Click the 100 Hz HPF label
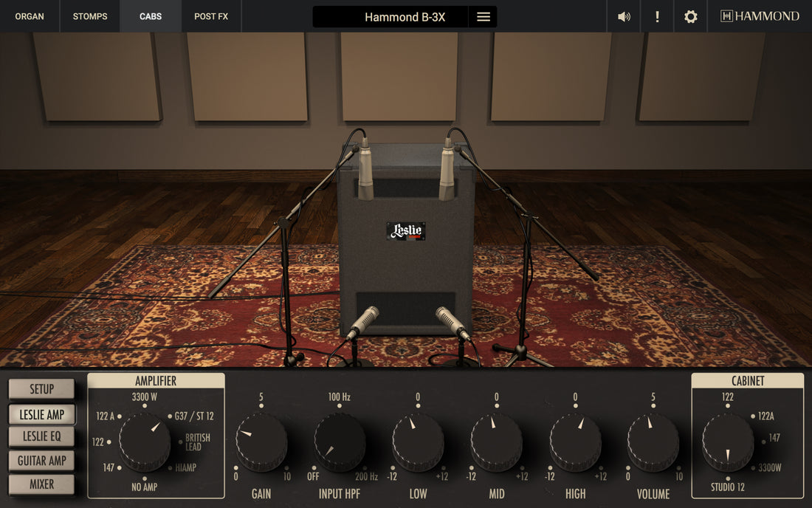Screen dimensions: 812x508 click(x=340, y=397)
